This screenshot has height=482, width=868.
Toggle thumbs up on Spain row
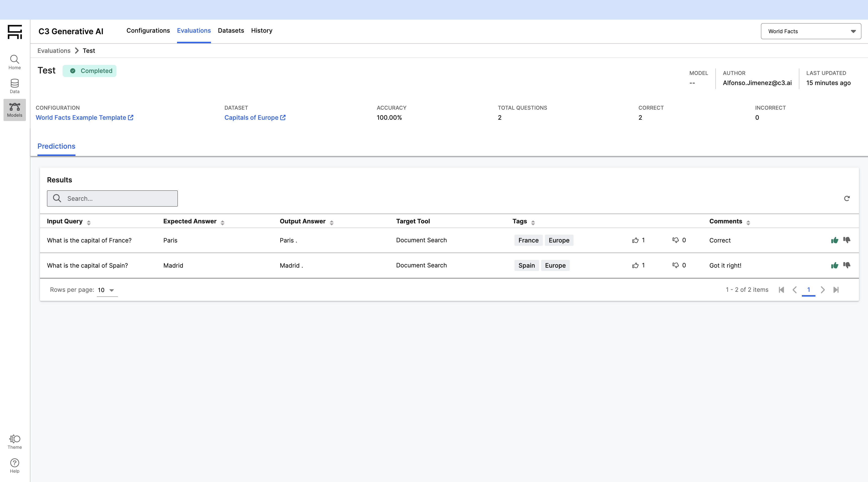click(x=834, y=266)
